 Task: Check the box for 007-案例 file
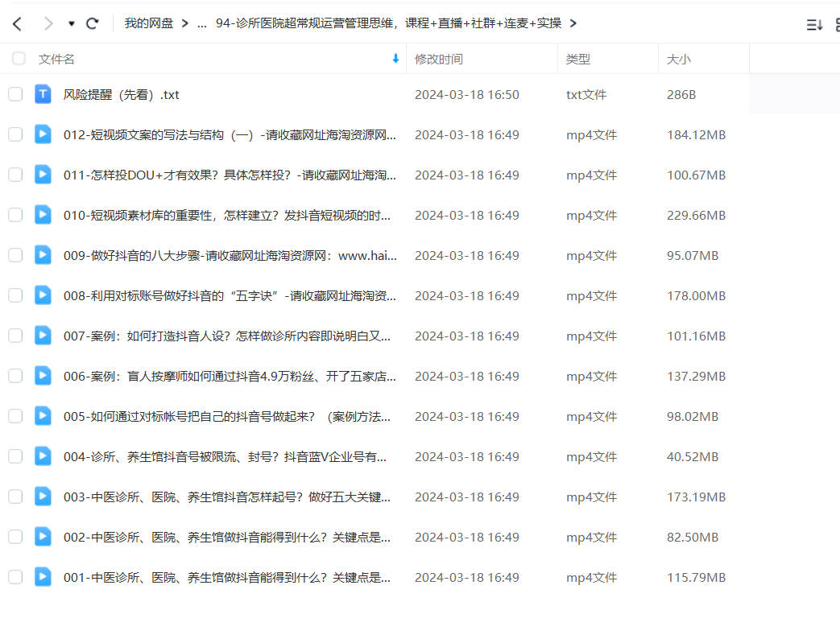click(x=15, y=336)
